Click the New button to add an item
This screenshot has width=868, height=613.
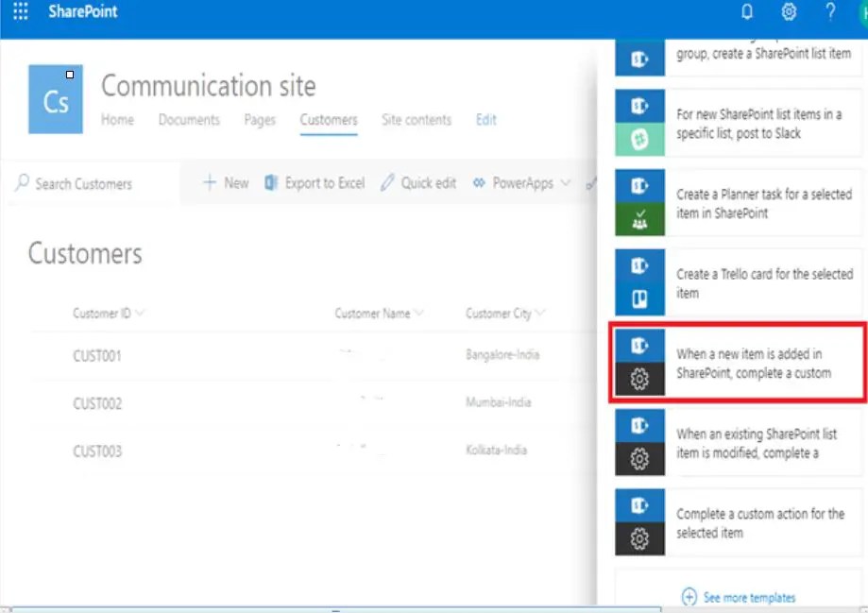[x=226, y=183]
